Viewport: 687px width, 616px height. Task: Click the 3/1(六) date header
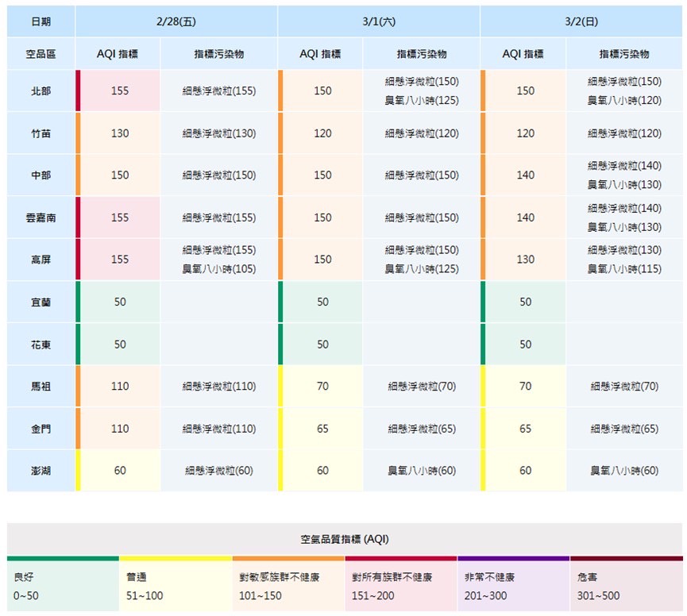pos(379,21)
